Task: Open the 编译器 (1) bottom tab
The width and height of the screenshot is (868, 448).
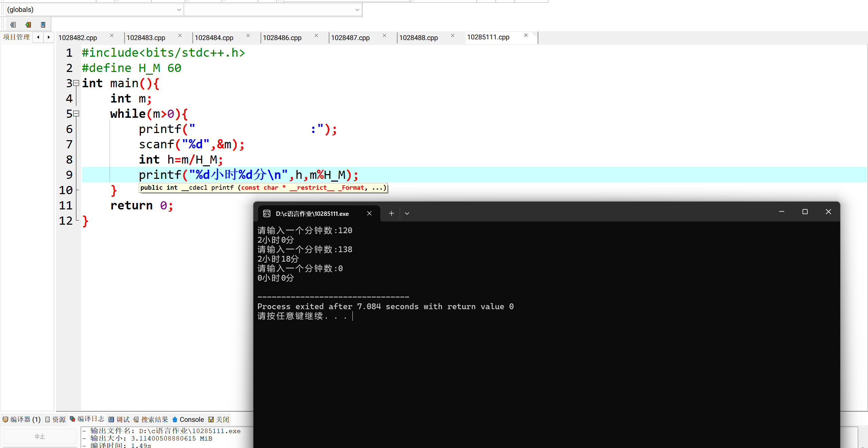Action: tap(22, 419)
